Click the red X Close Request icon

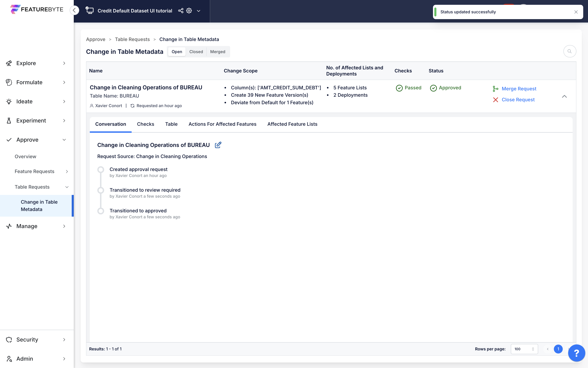[x=495, y=100]
